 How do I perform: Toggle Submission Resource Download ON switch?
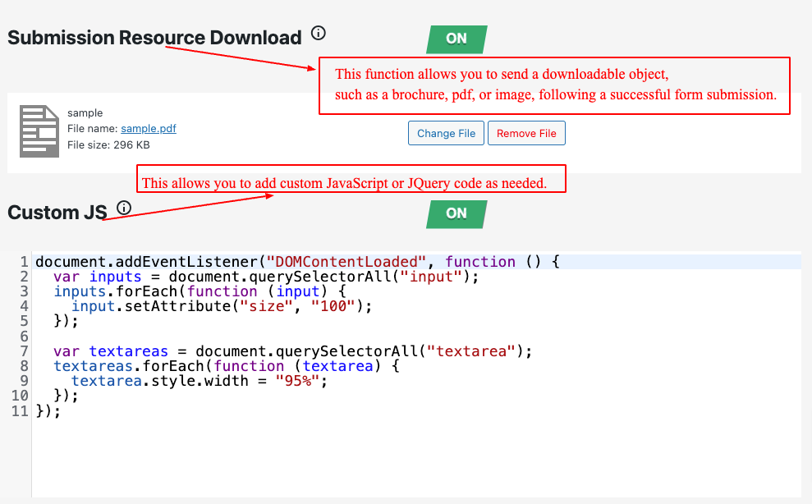pos(456,39)
